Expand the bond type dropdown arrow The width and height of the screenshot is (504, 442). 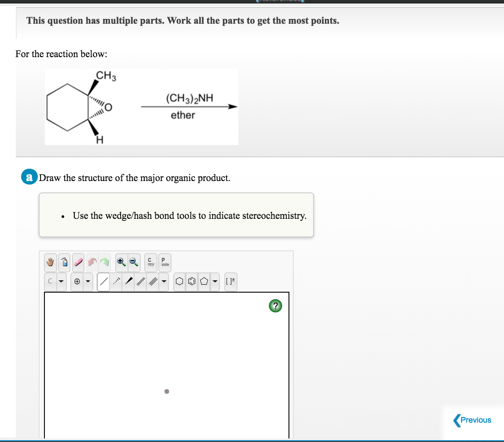163,282
